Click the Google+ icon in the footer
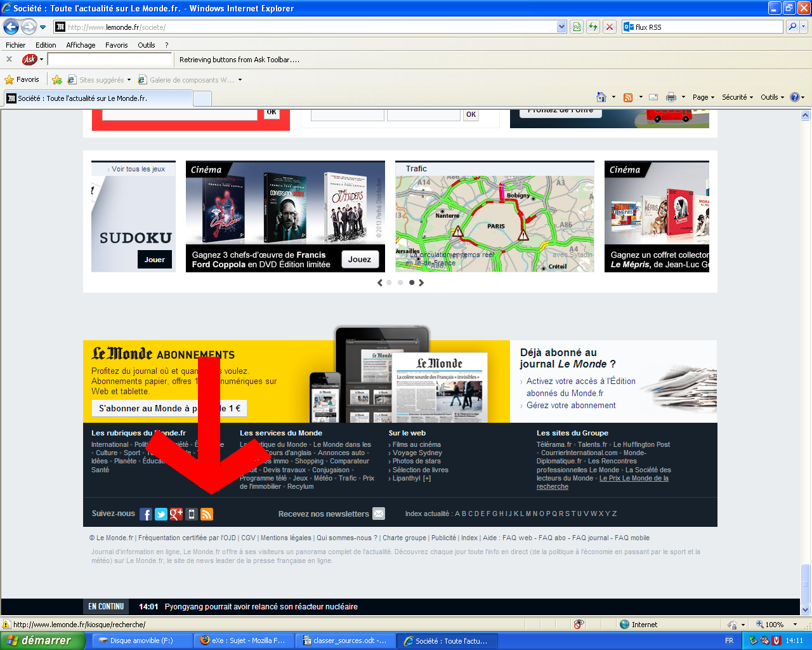812x650 pixels. coord(176,514)
